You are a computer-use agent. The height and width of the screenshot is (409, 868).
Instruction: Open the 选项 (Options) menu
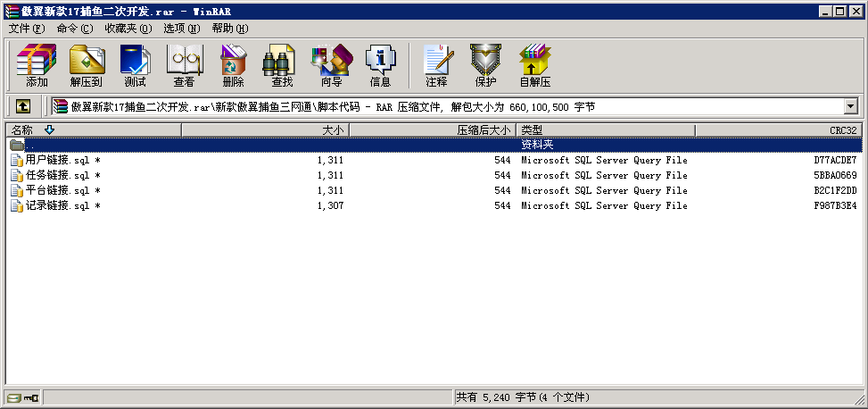coord(181,29)
